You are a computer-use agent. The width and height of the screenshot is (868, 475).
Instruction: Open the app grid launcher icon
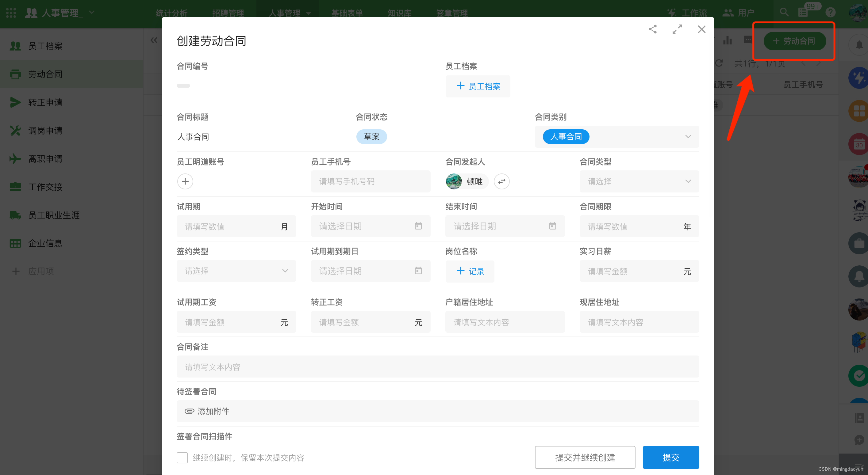11,13
